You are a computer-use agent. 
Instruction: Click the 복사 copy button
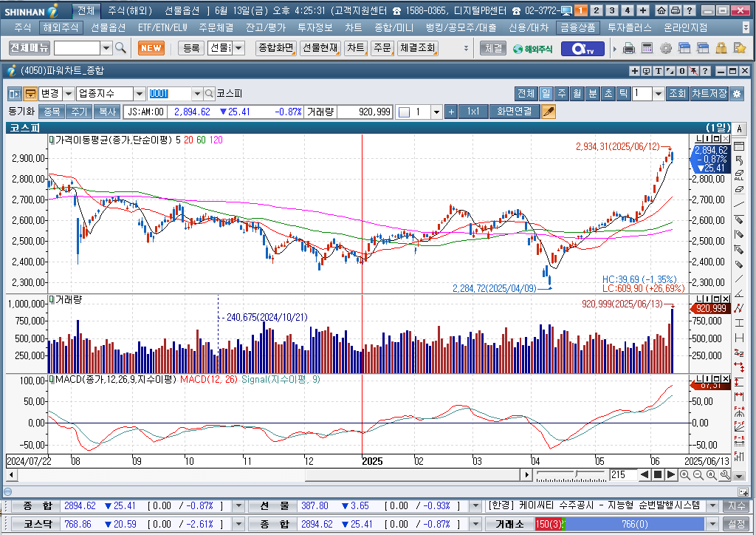108,112
